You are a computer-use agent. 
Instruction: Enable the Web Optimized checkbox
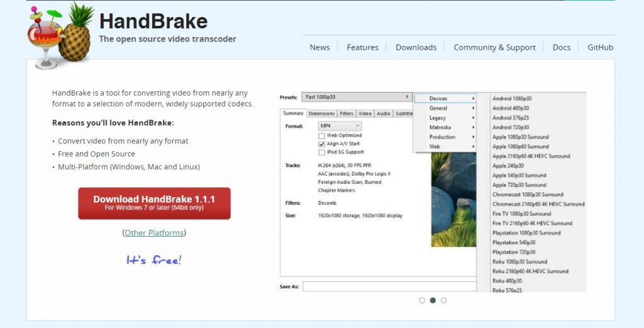pyautogui.click(x=322, y=135)
